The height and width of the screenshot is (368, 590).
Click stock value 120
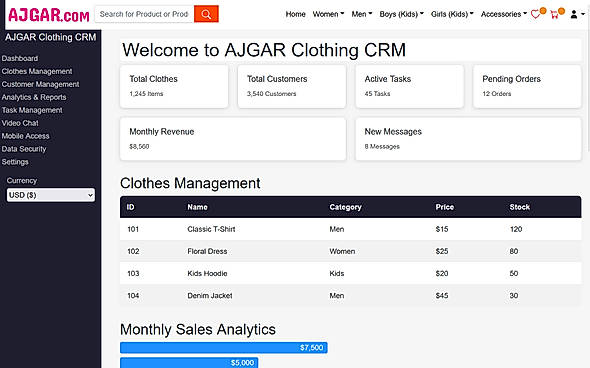coord(516,229)
